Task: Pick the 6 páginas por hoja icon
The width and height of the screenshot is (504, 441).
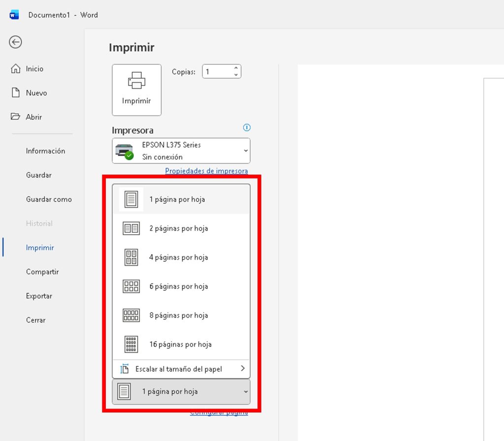Action: point(131,287)
